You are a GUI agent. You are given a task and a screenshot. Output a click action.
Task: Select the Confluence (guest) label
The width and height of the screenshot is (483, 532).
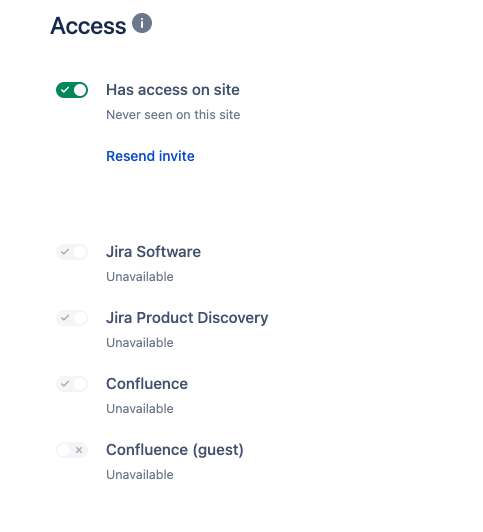click(x=175, y=450)
